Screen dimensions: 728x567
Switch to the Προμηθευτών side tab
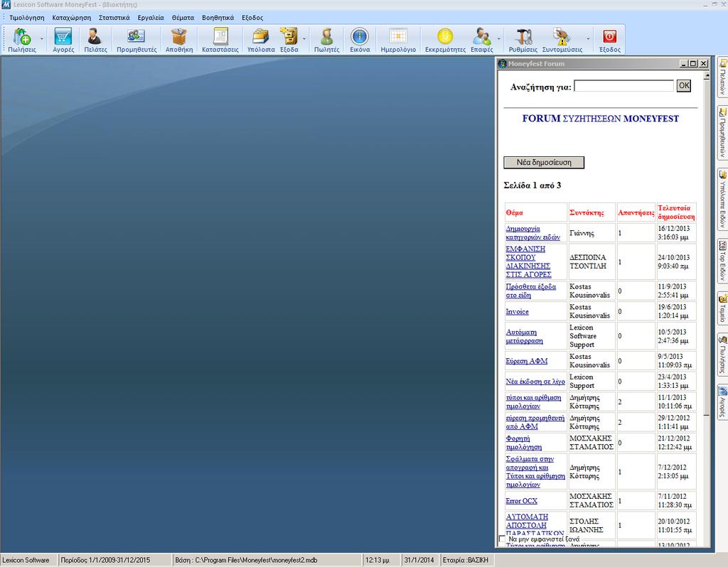(x=722, y=132)
